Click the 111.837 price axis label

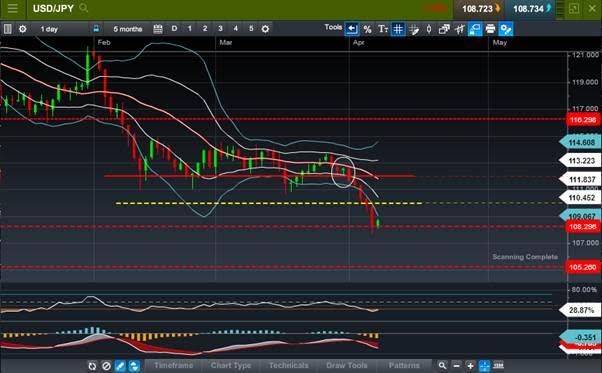(x=581, y=179)
